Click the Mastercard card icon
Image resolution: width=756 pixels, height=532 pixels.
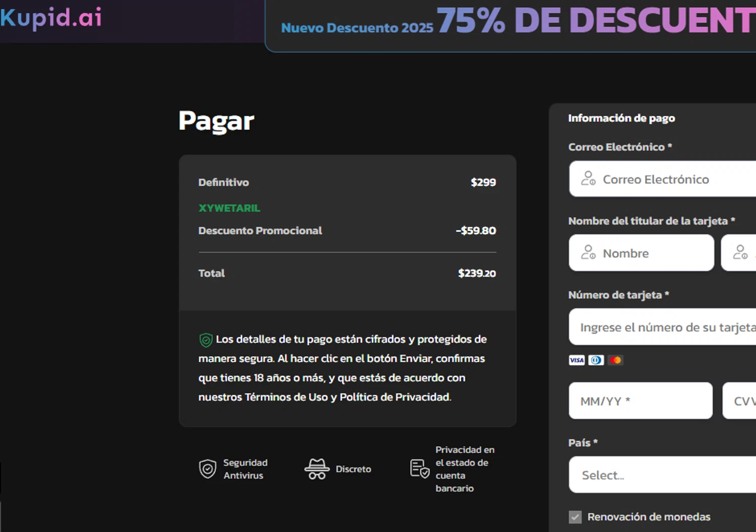click(x=615, y=360)
